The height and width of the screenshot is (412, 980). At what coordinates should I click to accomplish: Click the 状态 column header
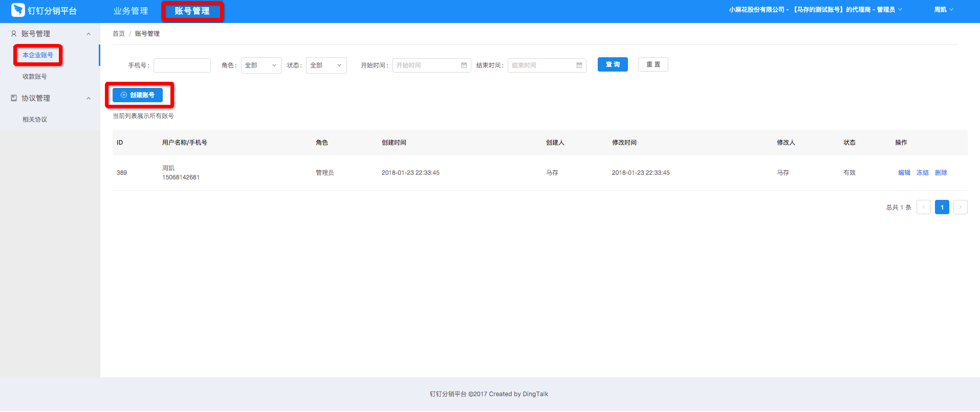pos(850,143)
